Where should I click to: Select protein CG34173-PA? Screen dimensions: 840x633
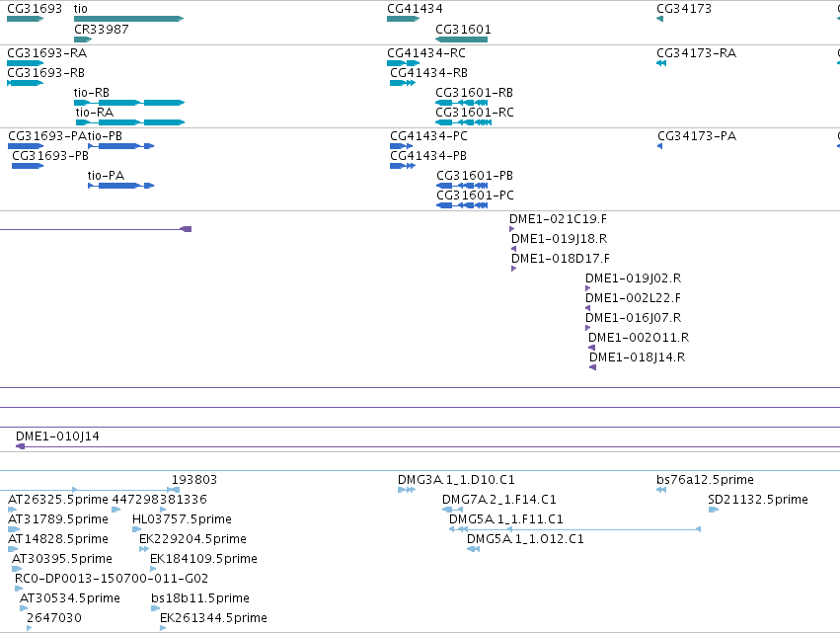660,146
